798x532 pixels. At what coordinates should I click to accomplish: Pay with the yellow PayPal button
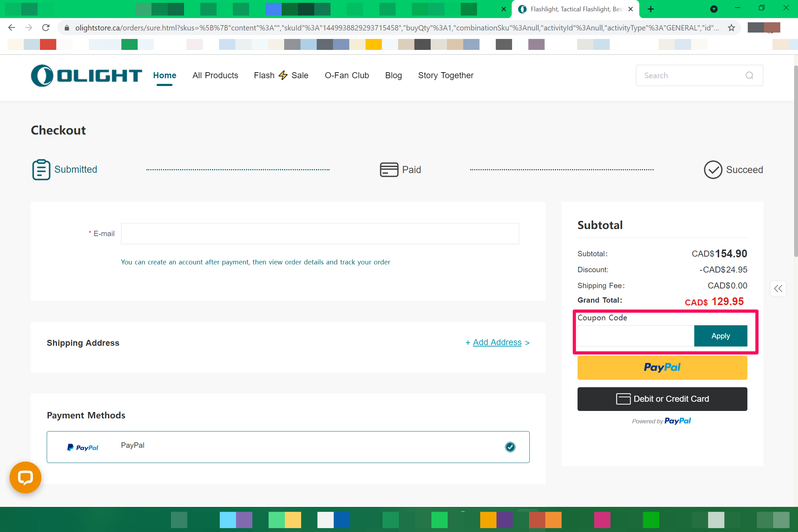[662, 367]
